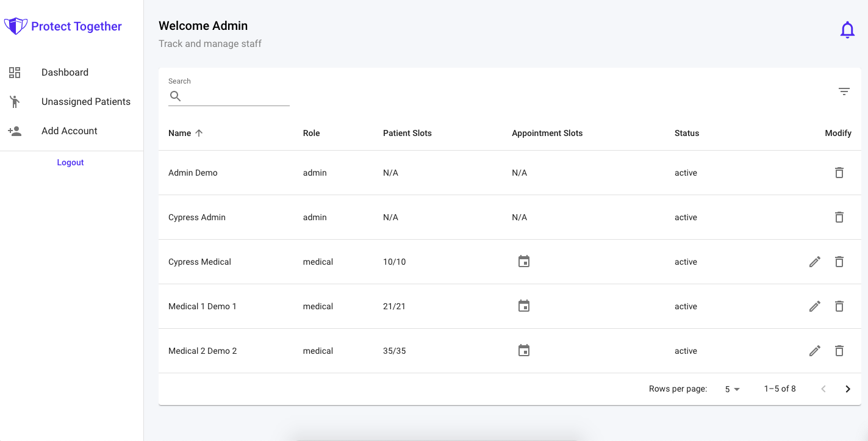The image size is (868, 441).
Task: Open the table filter list icon
Action: (844, 91)
